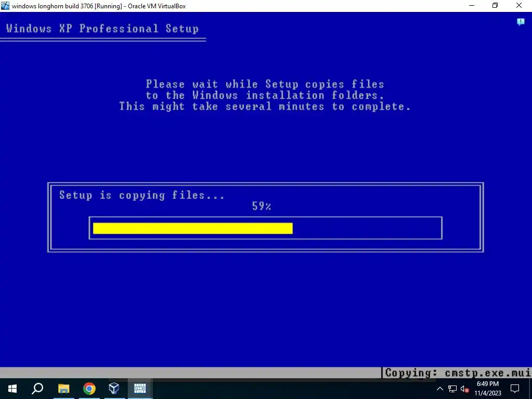This screenshot has width=532, height=399.
Task: Open network status tray icon
Action: [x=453, y=389]
